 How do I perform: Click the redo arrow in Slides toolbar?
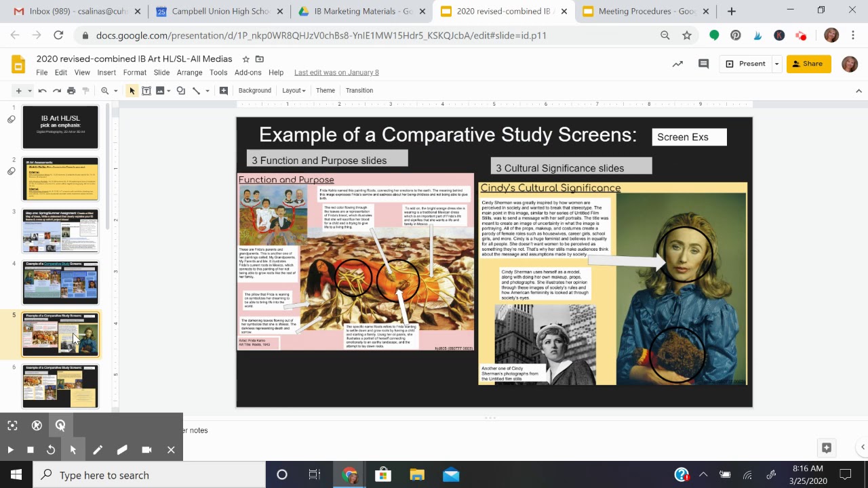tap(57, 91)
